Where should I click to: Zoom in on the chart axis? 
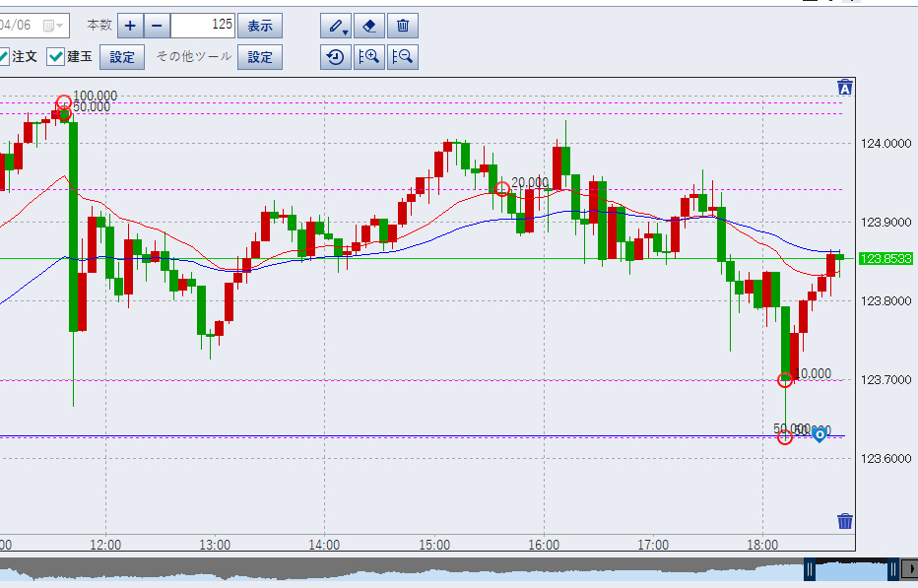coord(369,57)
